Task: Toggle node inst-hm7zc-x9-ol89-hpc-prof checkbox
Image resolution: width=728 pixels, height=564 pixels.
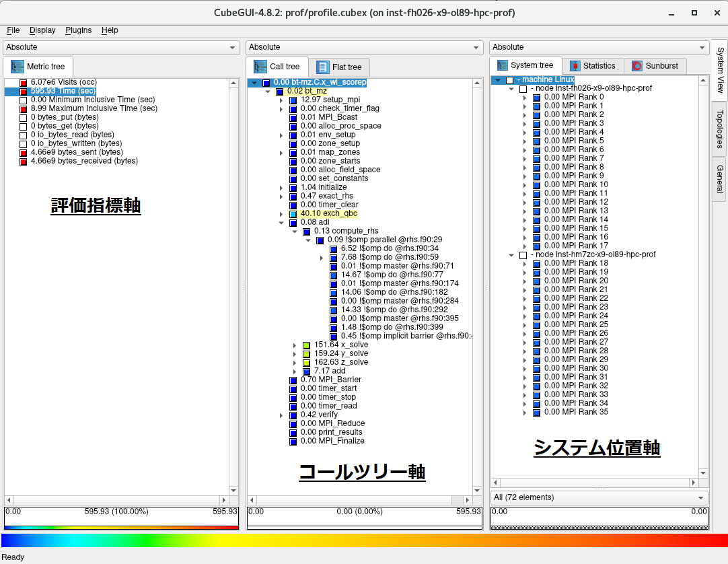Action: tap(523, 255)
